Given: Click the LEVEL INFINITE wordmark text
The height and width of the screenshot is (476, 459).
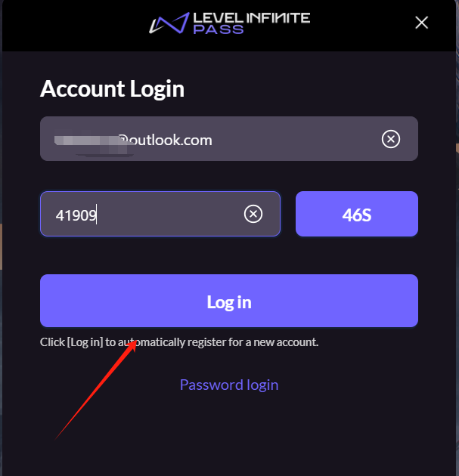Looking at the screenshot, I should click(252, 18).
